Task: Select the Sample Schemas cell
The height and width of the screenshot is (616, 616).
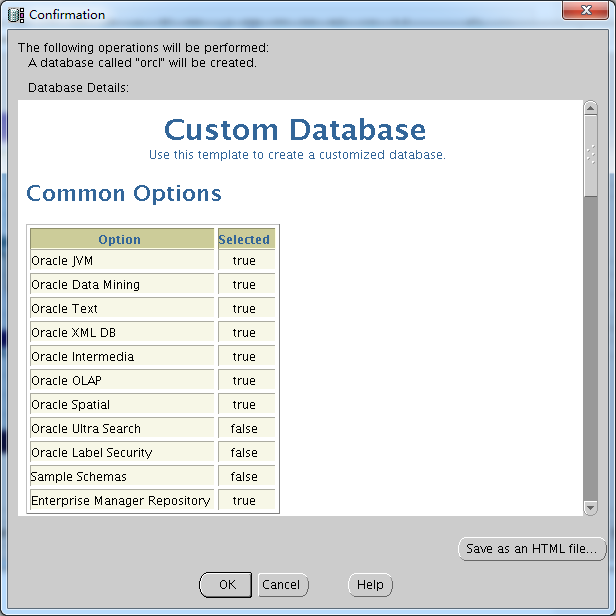Action: 122,477
